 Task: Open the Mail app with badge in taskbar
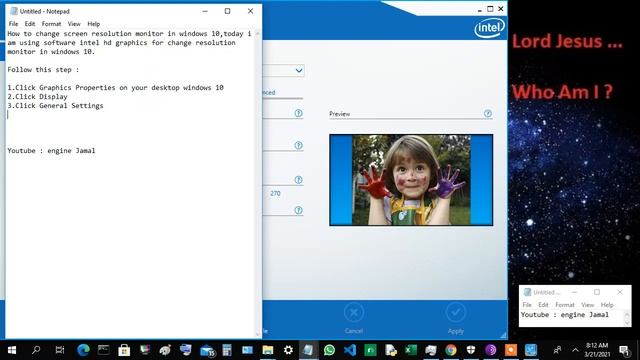(207, 350)
